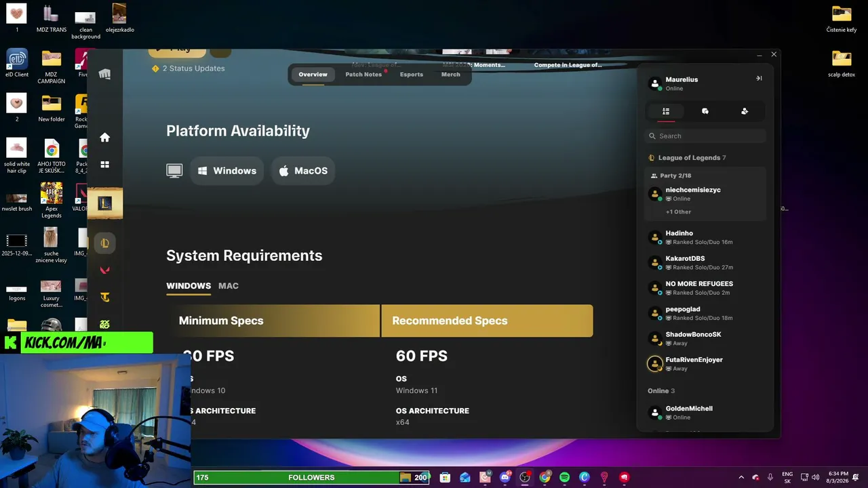
Task: Switch to the Esports tab
Action: point(412,75)
